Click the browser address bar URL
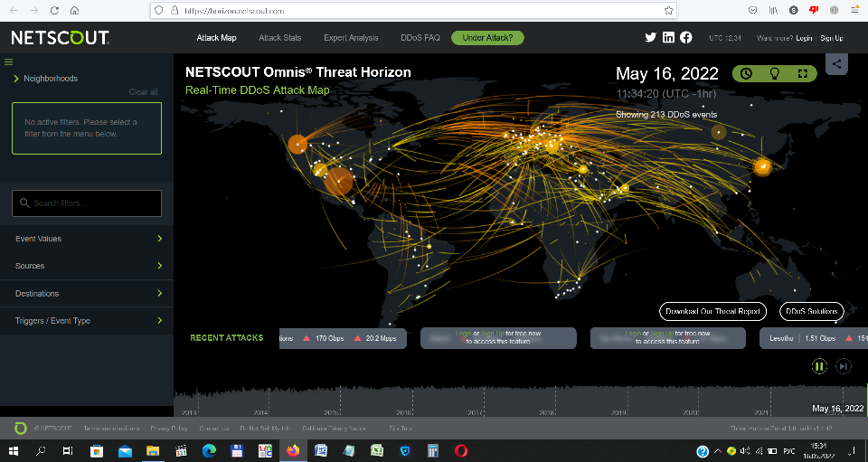The height and width of the screenshot is (462, 868). coord(234,11)
